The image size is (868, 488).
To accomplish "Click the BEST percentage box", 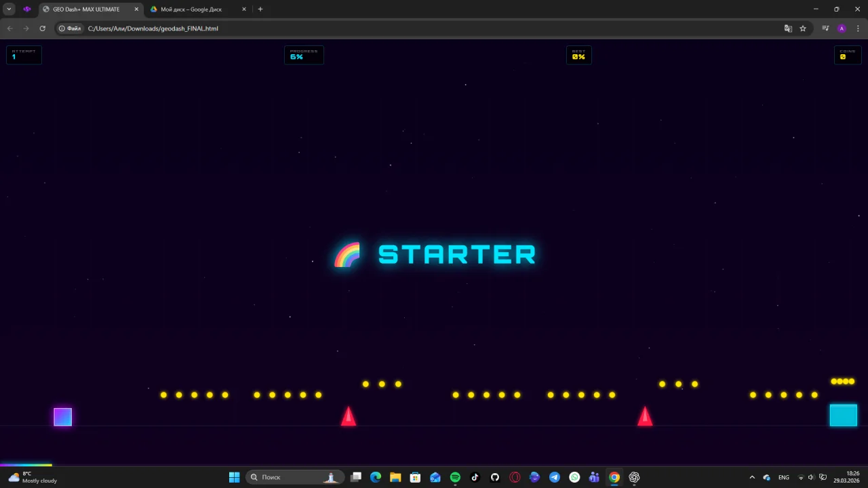I will pyautogui.click(x=579, y=55).
